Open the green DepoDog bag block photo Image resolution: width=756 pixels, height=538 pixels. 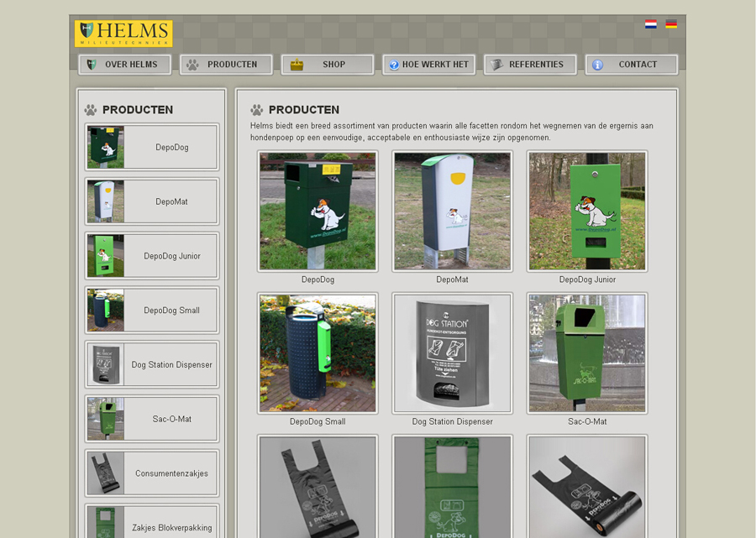pyautogui.click(x=452, y=487)
